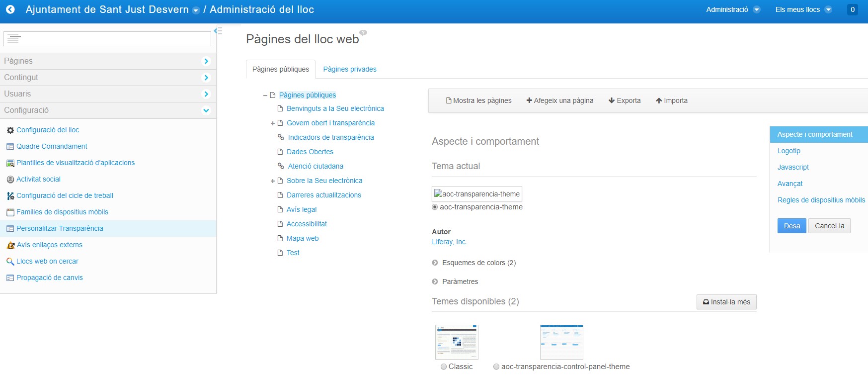
Task: Click the page icon beside Test
Action: click(280, 253)
